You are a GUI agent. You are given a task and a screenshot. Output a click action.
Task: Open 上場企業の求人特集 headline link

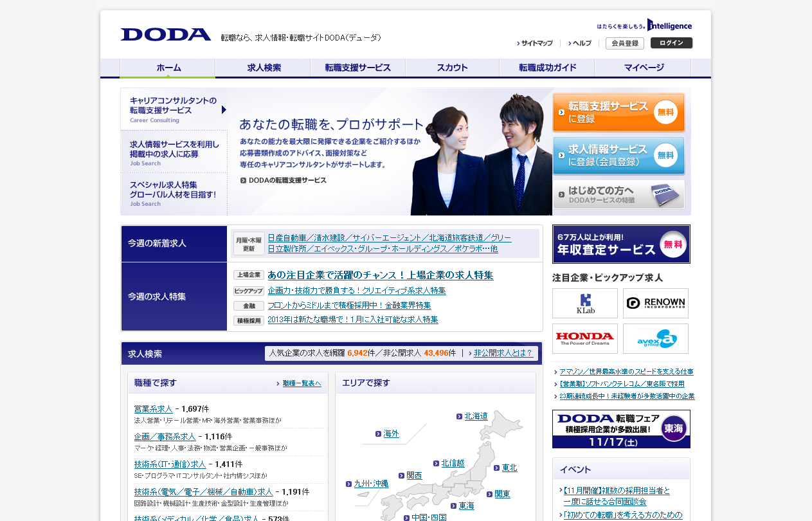tap(381, 275)
